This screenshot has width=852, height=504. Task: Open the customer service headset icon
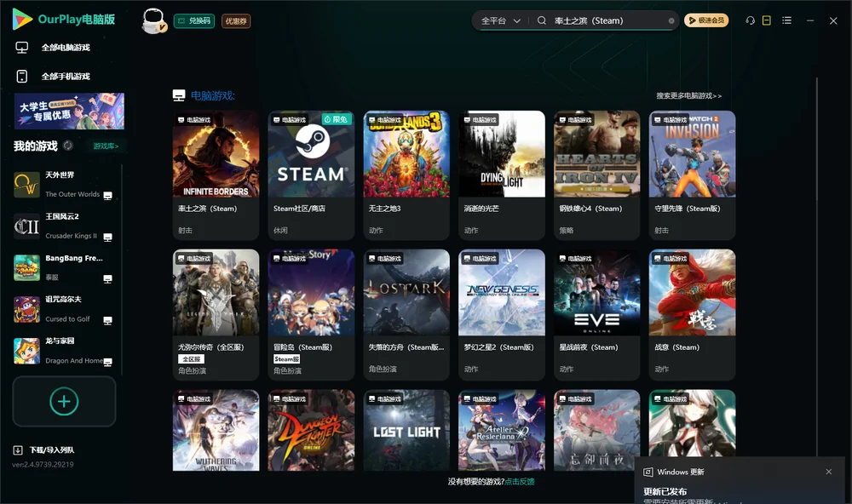pos(751,20)
